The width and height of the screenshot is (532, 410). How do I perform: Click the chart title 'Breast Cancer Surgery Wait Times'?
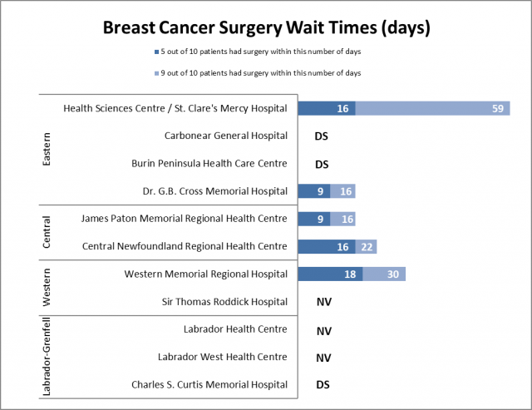(266, 27)
